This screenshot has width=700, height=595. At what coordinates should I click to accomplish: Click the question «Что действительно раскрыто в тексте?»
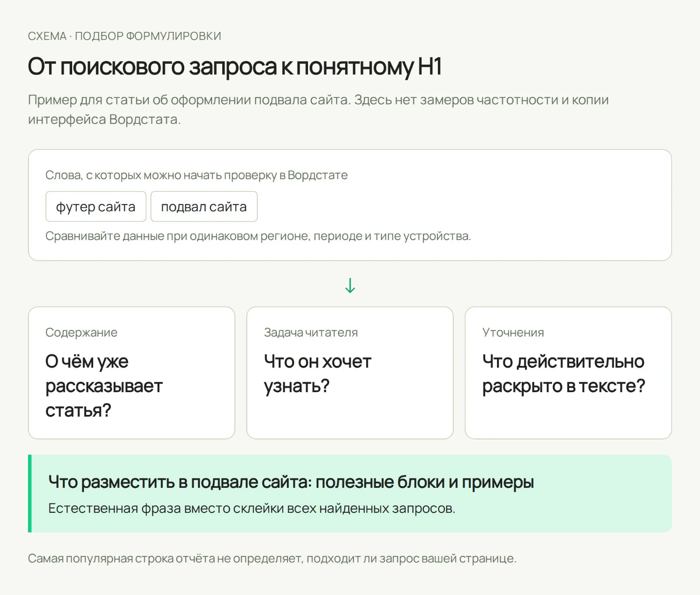[x=564, y=373]
